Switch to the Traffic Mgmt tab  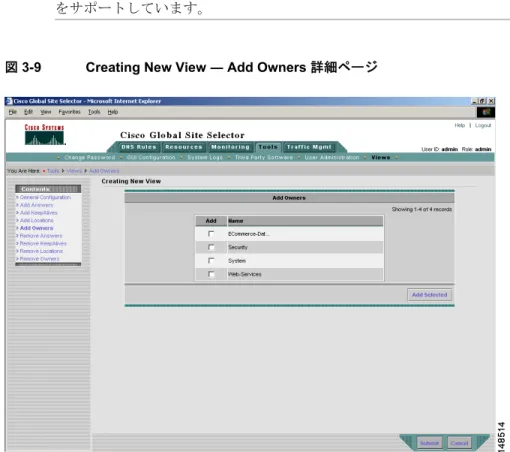click(x=309, y=147)
